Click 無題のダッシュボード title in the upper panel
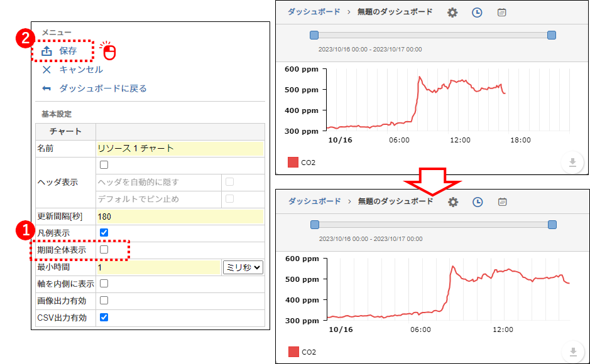 (395, 12)
